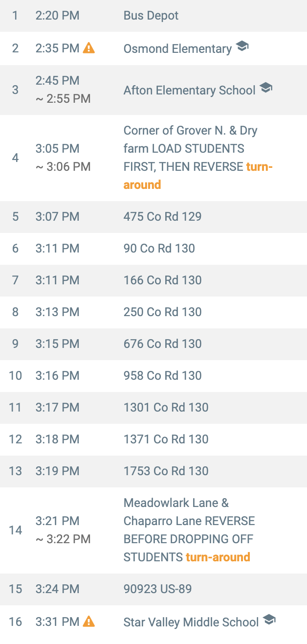This screenshot has width=307, height=644.
Task: Select stop 676 Co Rd 130
Action: pos(162,344)
